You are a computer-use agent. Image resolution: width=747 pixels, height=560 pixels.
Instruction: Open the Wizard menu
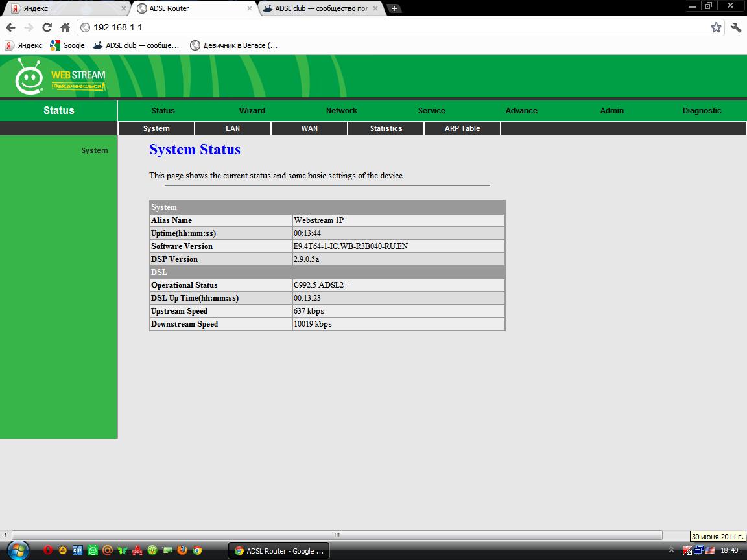click(252, 111)
